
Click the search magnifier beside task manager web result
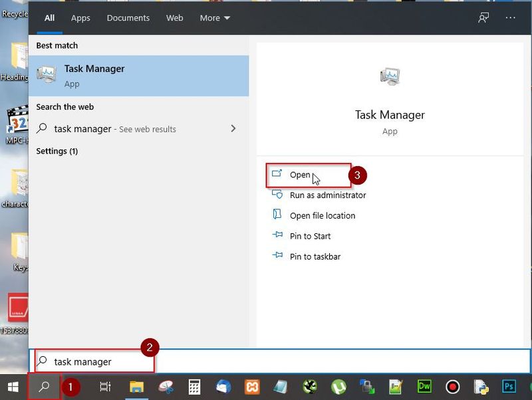(x=42, y=128)
